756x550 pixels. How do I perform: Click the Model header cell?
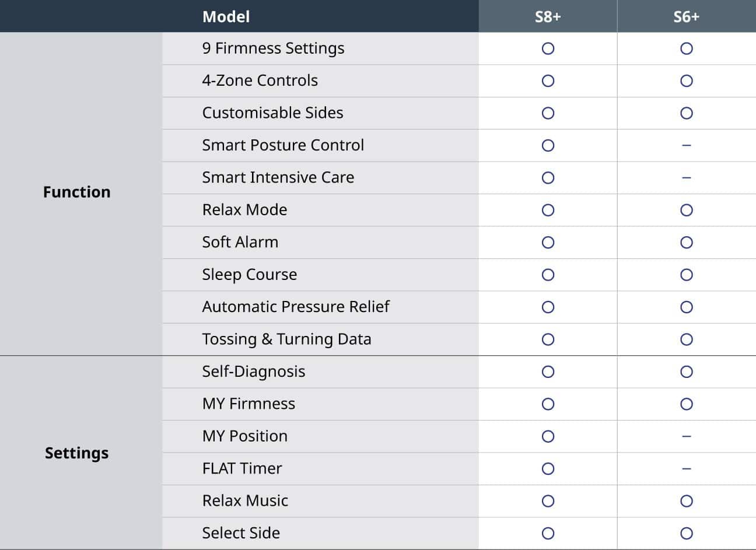click(226, 16)
